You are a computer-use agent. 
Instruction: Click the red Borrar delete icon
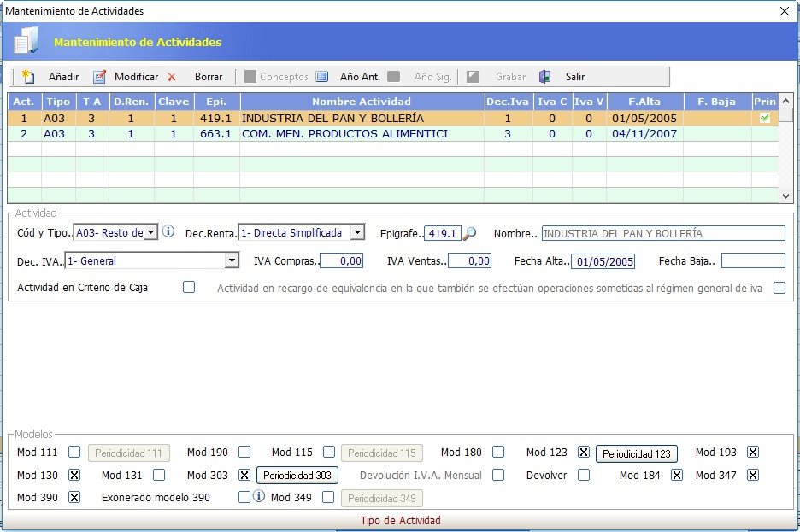coord(172,77)
